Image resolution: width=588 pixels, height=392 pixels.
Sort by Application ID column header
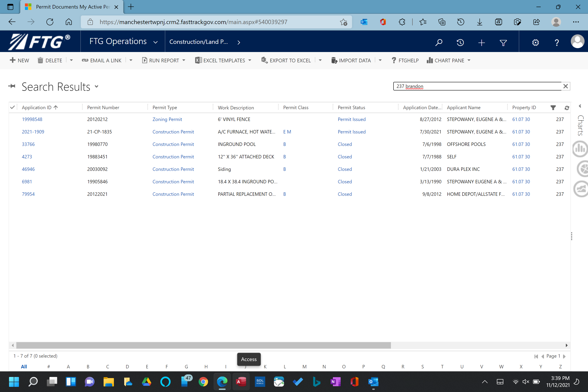pos(40,107)
